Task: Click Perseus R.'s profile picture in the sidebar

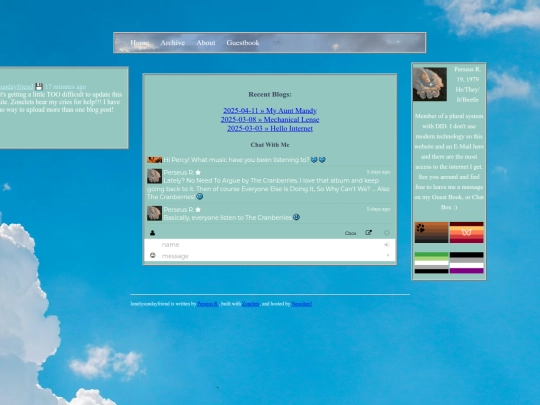Action: coord(430,84)
